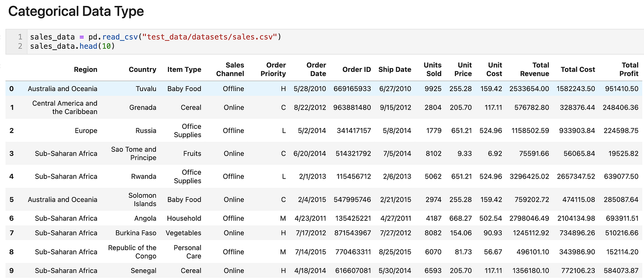Select the Unit Cost column header

pyautogui.click(x=495, y=69)
